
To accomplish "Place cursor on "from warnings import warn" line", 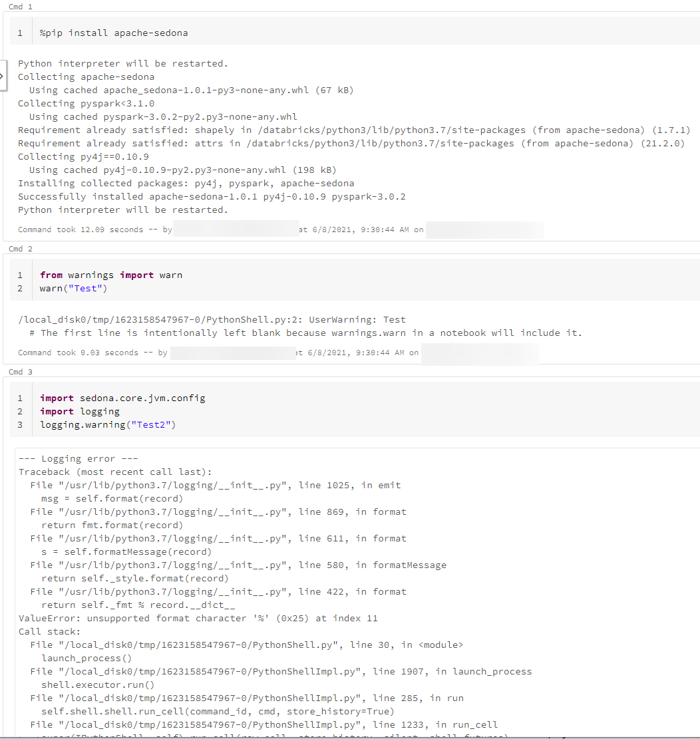I will [x=110, y=275].
